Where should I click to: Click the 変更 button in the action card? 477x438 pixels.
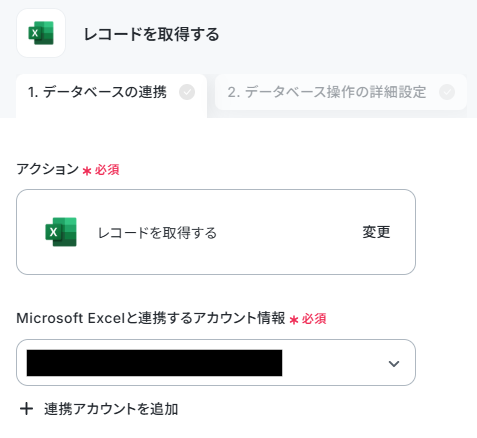click(376, 232)
